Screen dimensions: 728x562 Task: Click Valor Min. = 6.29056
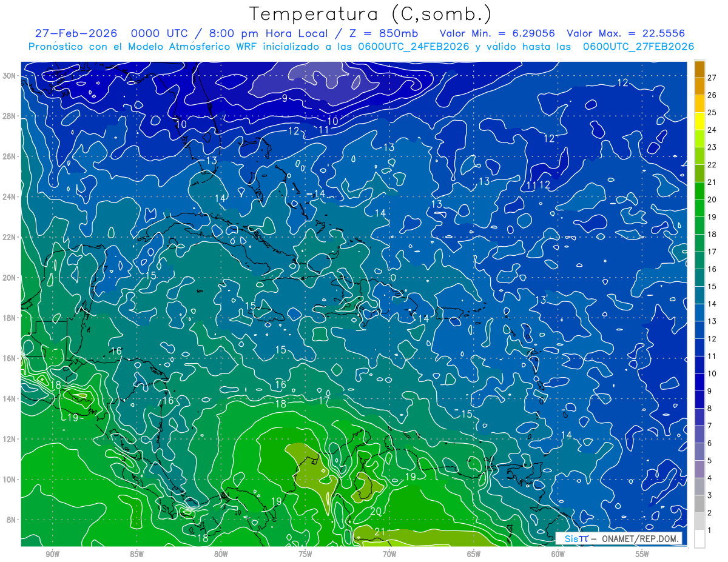[497, 33]
